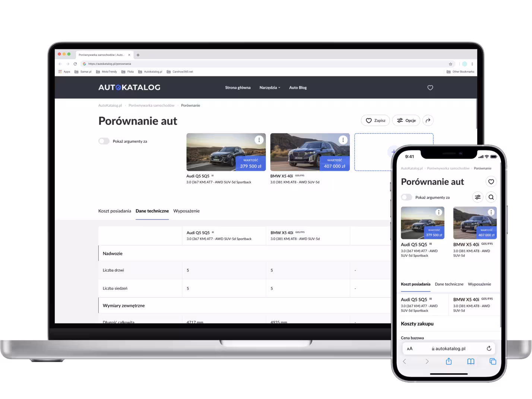Reload the laptop browser page

tap(75, 64)
